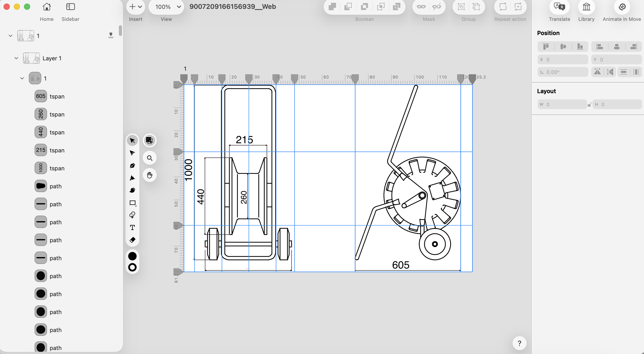Pick the Eraser tool
644x354 pixels.
[x=132, y=240]
